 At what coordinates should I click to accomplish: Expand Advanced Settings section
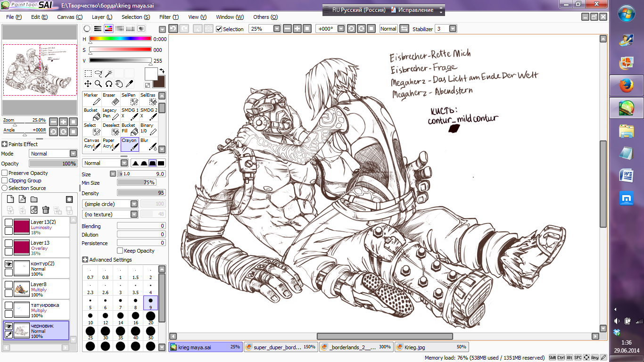85,260
